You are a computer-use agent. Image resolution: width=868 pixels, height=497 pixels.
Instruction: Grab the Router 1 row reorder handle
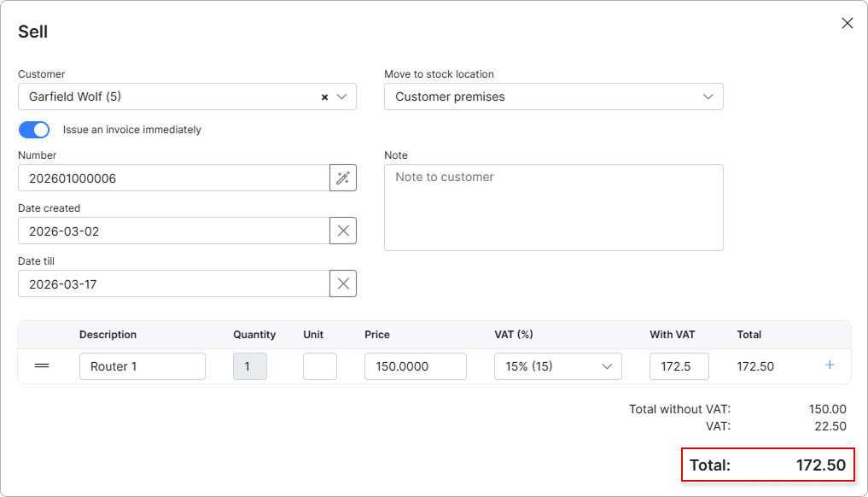pyautogui.click(x=42, y=365)
